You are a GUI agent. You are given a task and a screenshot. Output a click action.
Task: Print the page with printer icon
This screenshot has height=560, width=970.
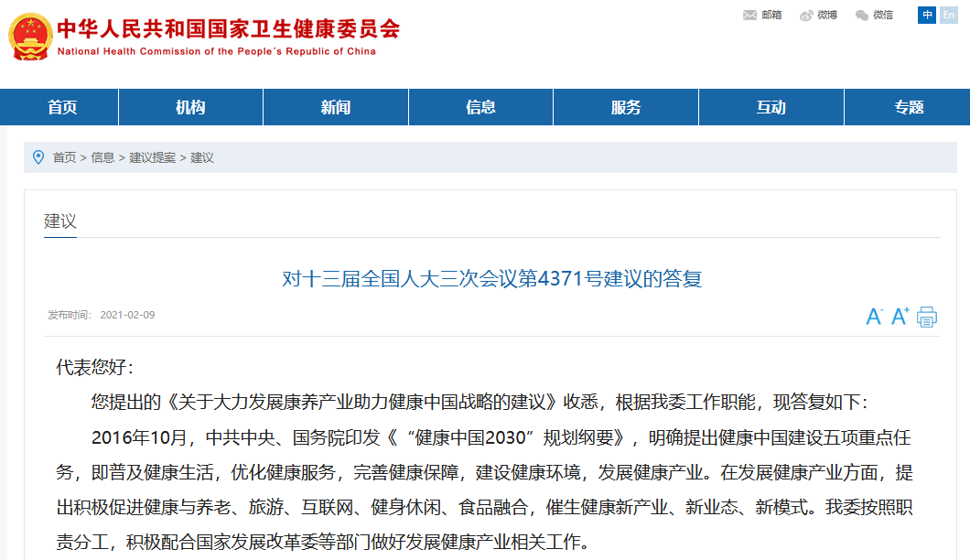(927, 317)
